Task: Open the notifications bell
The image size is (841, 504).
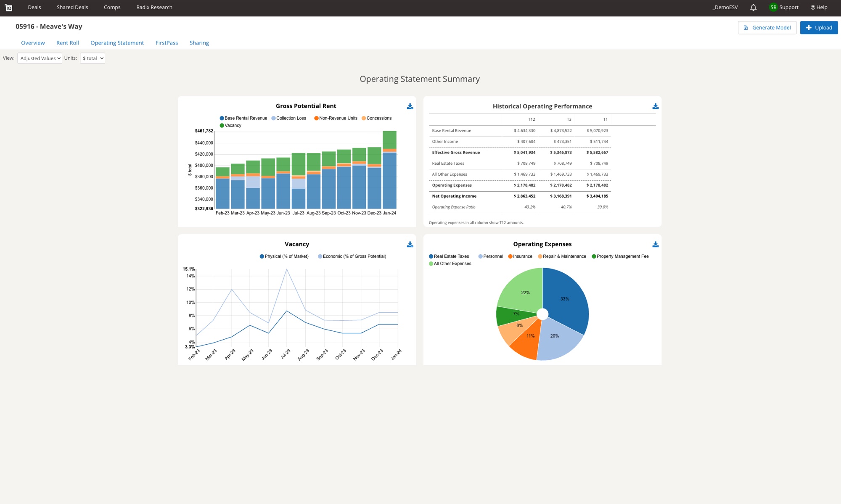Action: [753, 8]
